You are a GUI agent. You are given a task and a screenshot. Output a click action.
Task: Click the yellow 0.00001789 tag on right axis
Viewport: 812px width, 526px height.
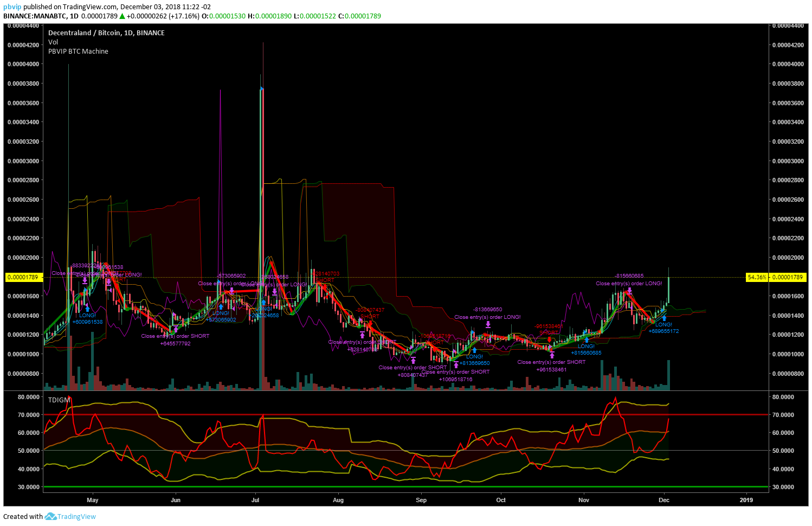[x=788, y=277]
